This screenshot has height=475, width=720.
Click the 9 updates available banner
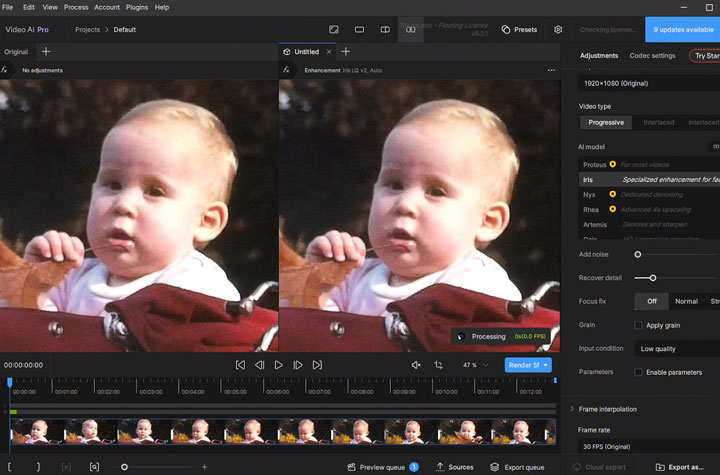point(682,29)
